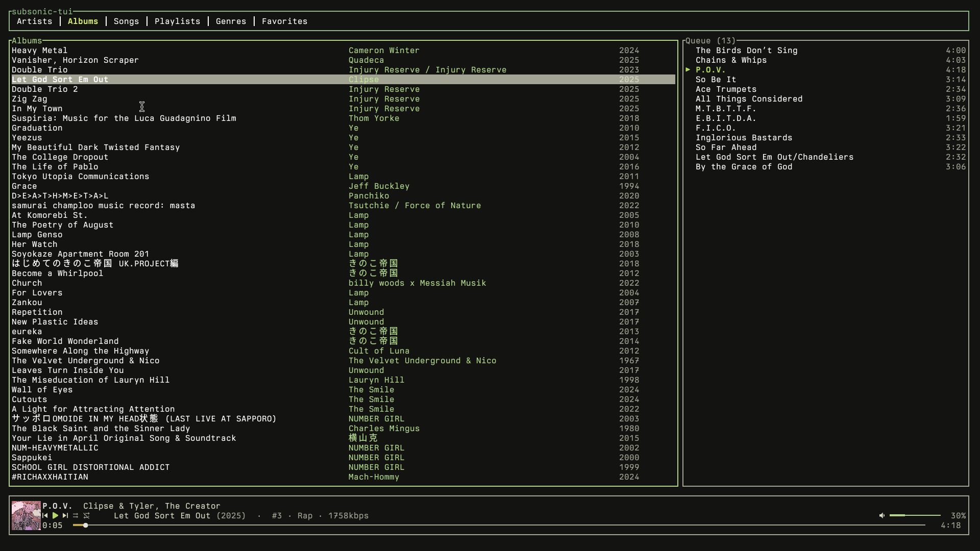Open the Songs tab
This screenshot has height=551, width=980.
(126, 21)
